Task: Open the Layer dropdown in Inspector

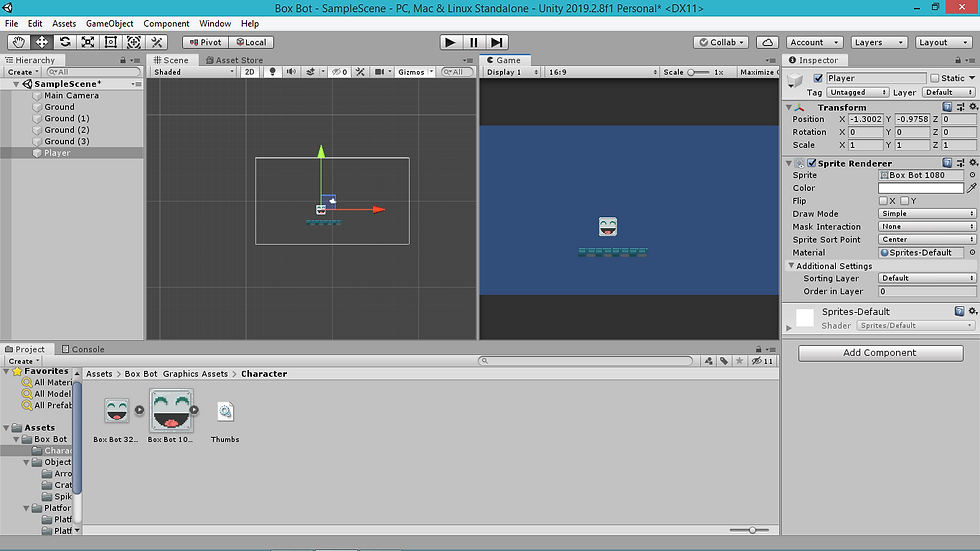Action: (x=949, y=92)
